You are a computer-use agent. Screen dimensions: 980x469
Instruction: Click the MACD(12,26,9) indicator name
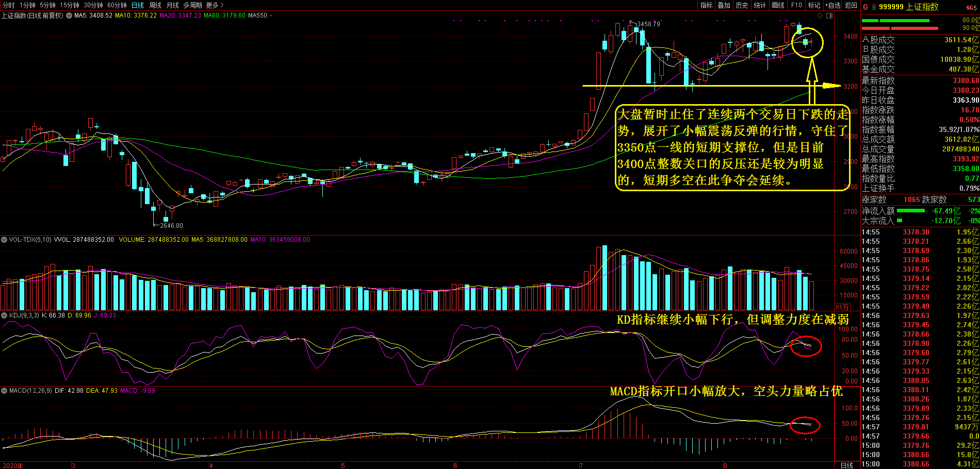30,391
